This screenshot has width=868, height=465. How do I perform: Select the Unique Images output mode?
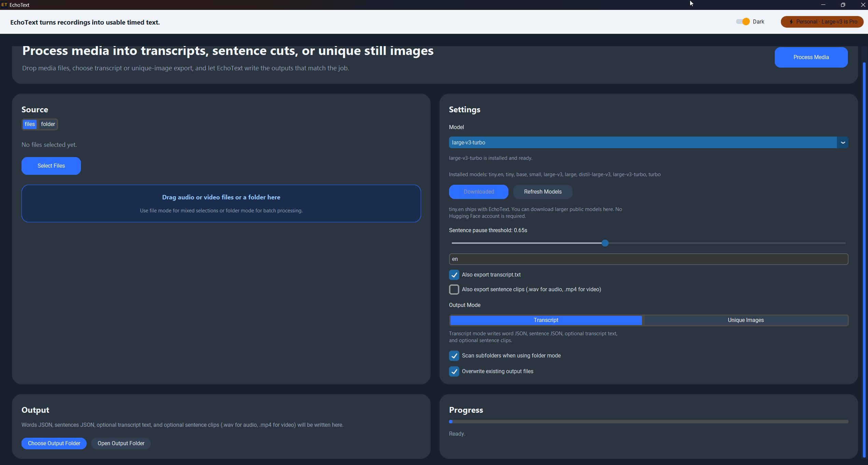pyautogui.click(x=745, y=320)
